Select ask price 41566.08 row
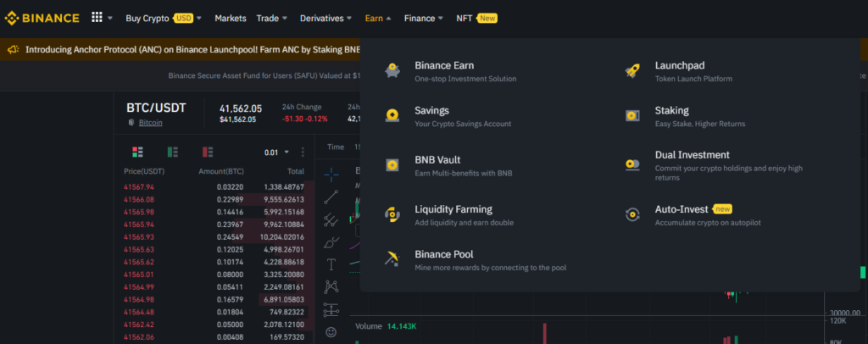Image resolution: width=868 pixels, height=344 pixels. (214, 200)
